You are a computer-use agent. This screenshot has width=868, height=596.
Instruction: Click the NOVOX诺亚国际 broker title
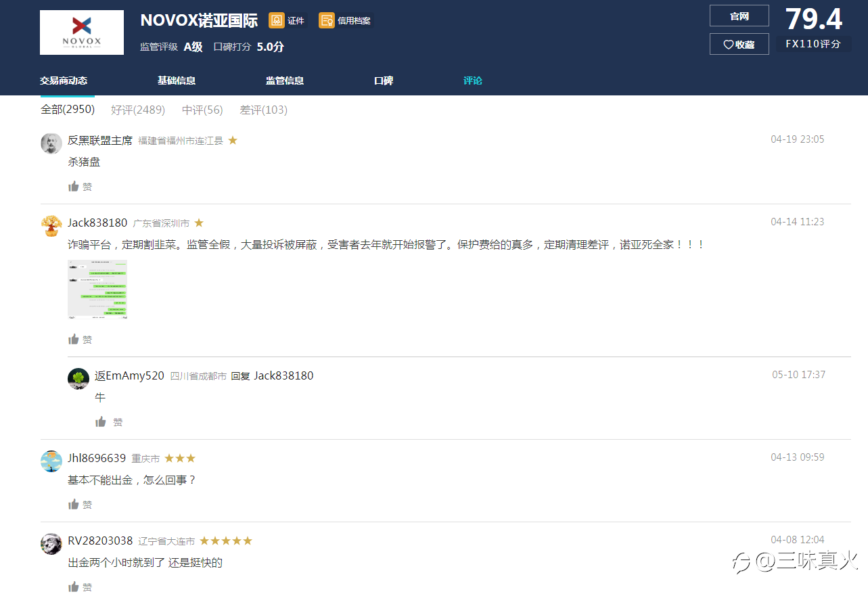coord(199,20)
